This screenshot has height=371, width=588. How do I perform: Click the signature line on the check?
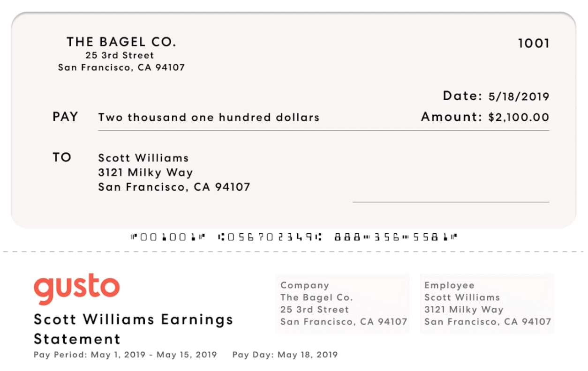[x=450, y=201]
